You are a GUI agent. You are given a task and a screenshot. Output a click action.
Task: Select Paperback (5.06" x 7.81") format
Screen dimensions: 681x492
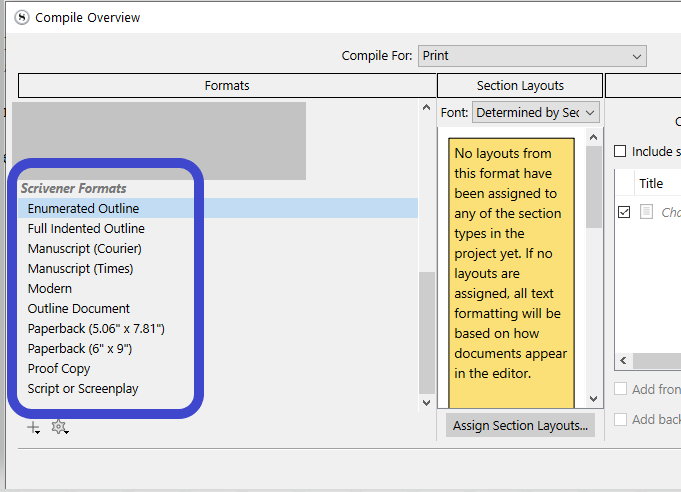point(96,328)
